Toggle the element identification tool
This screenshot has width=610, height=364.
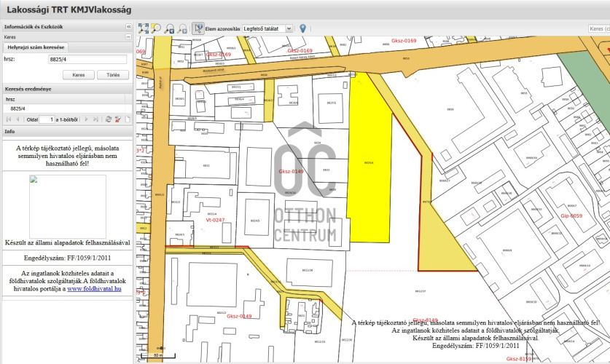tap(199, 28)
